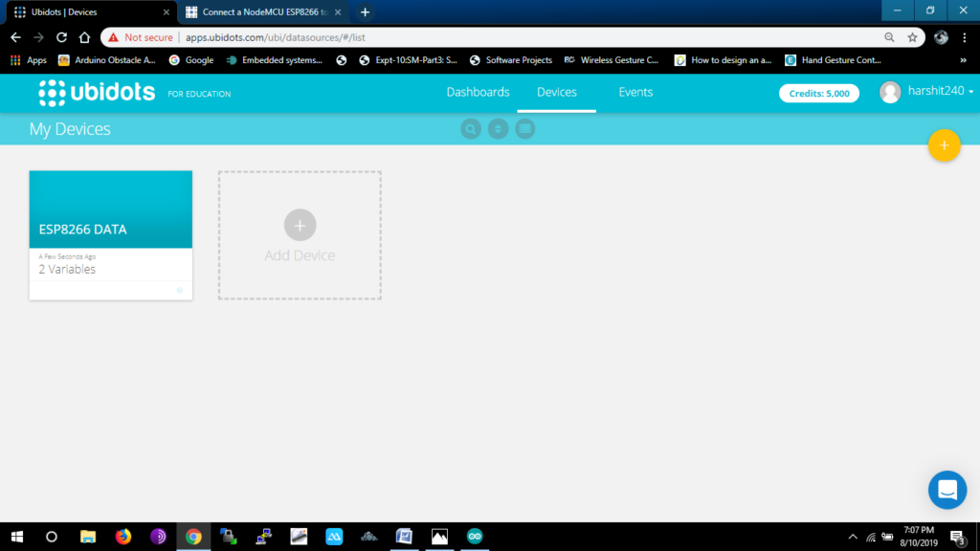This screenshot has width=980, height=551.
Task: Click the user avatar icon
Action: click(890, 93)
